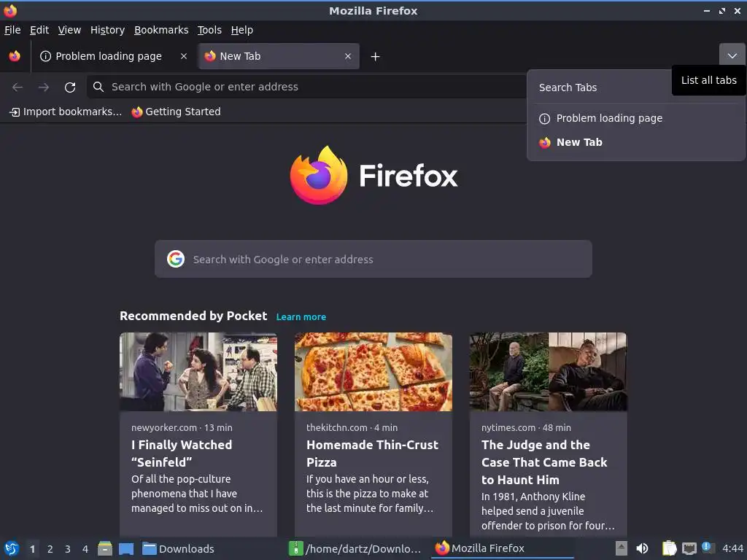Screen dimensions: 747x560
Task: Open I Finally Watched Seinfeld headline
Action: tap(182, 454)
